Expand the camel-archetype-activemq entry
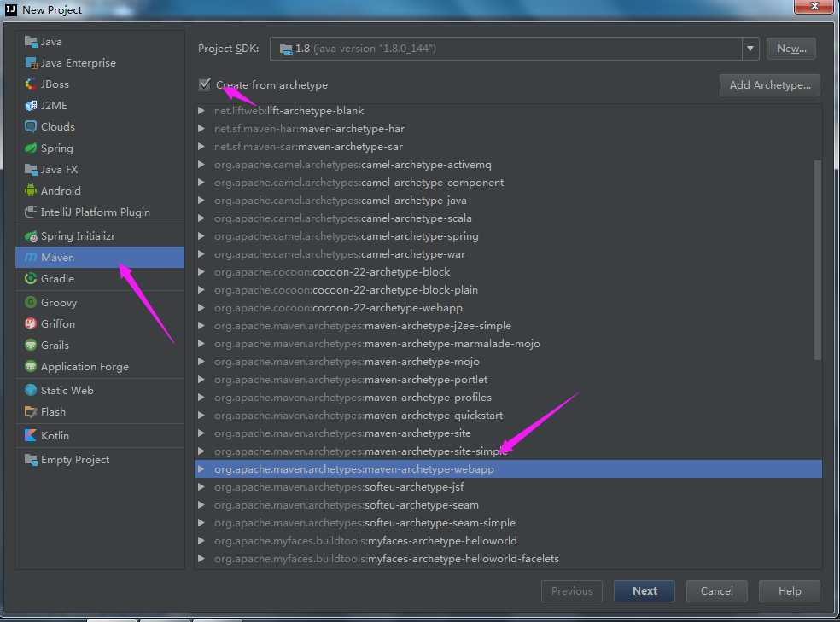Screen dimensions: 840x622 click(x=201, y=165)
